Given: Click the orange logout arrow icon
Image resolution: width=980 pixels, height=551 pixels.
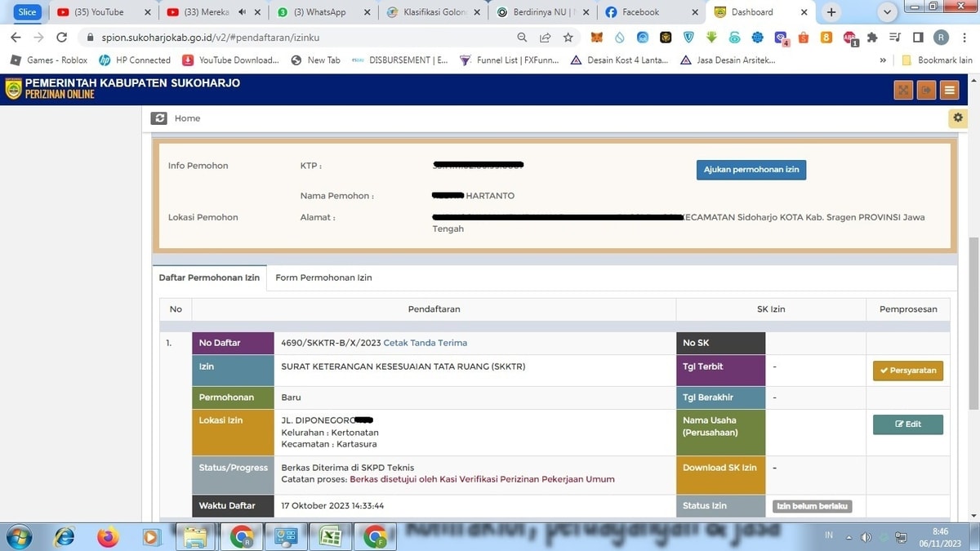Looking at the screenshot, I should click(925, 90).
